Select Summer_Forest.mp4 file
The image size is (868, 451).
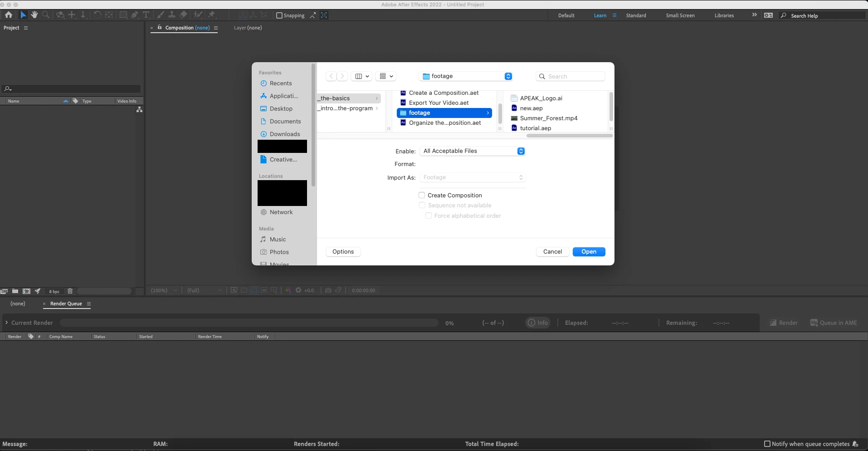click(x=548, y=118)
